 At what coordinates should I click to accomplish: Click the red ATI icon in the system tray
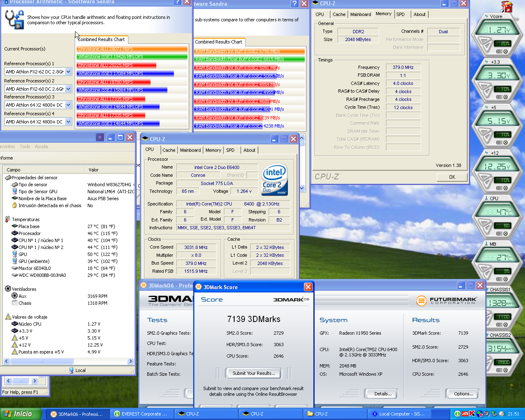pos(465,414)
